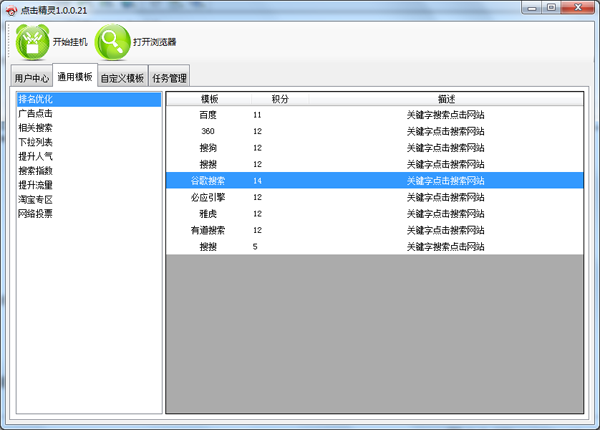Viewport: 600px width, 430px height.
Task: Click the 11 points value of 百度
Action: pos(257,115)
